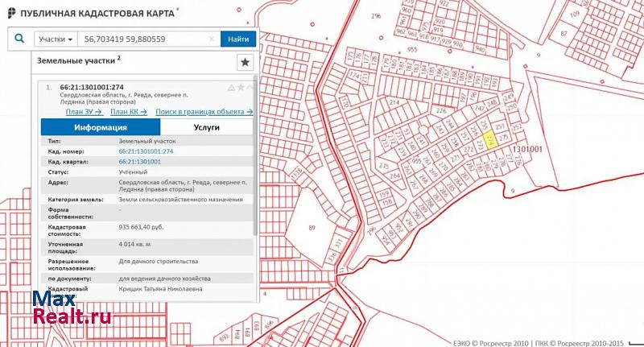Image resolution: width=644 pixels, height=347 pixels.
Task: Switch to the Услуги tab
Action: pyautogui.click(x=207, y=127)
